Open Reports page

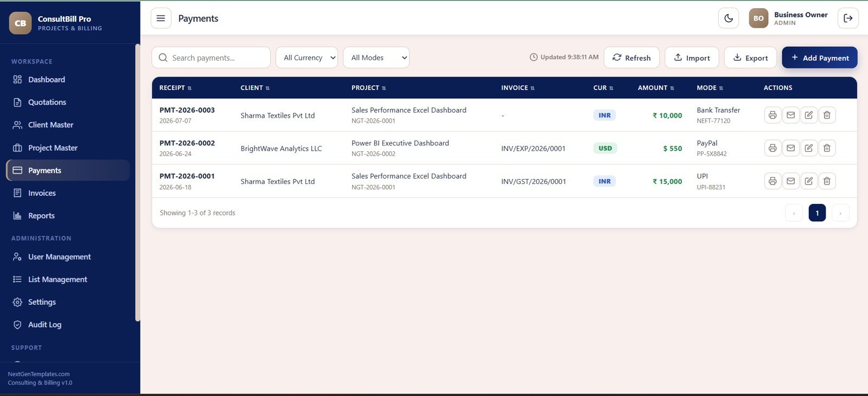(x=68, y=216)
